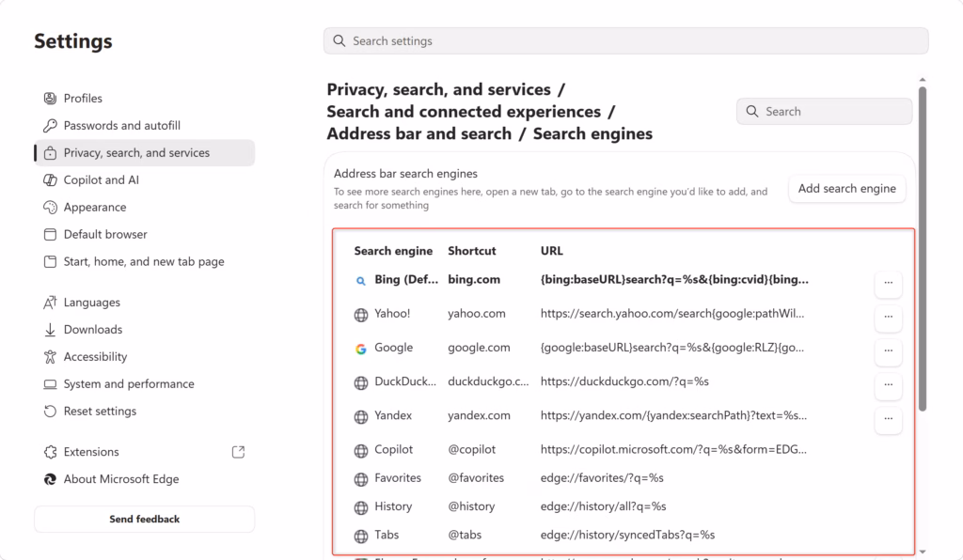Viewport: 963px width, 560px height.
Task: Click the key icon for Passwords and autofill
Action: 50,126
